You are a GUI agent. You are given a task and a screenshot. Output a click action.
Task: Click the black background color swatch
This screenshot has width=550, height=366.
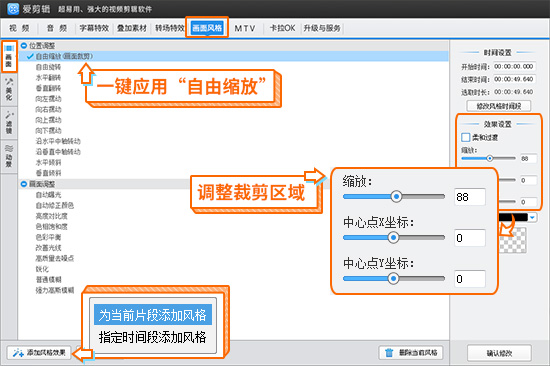[x=513, y=218]
